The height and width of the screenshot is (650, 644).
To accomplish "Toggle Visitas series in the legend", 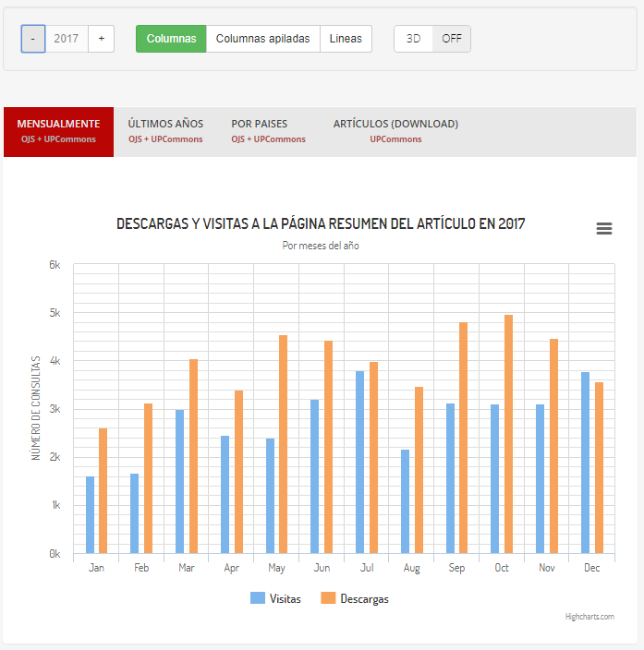I will click(285, 599).
